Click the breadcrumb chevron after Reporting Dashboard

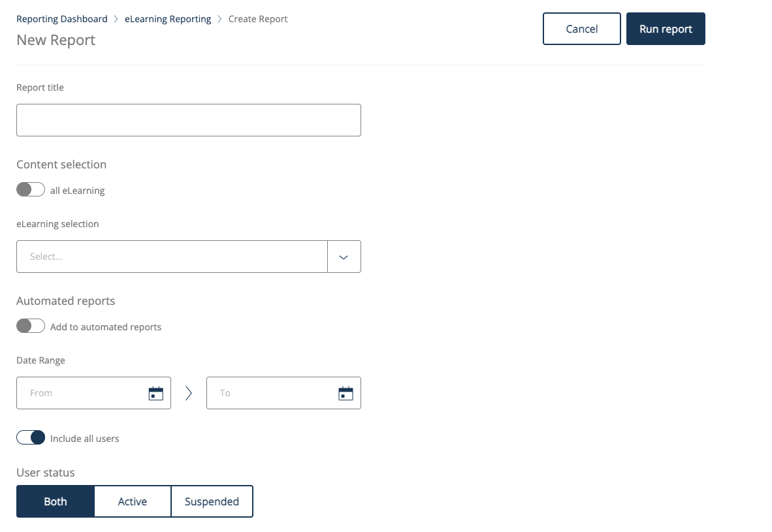[x=116, y=20]
